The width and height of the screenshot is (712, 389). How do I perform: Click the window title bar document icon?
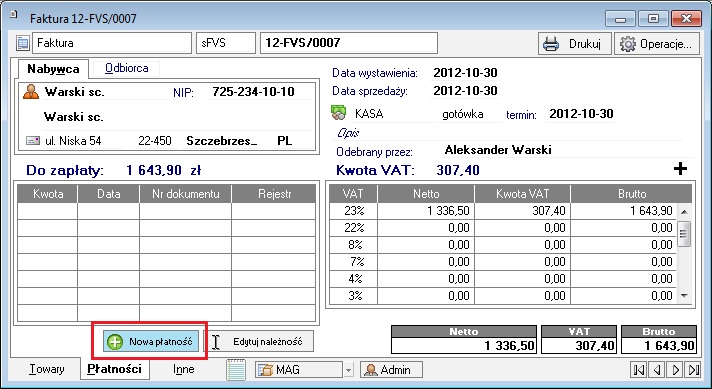coord(14,15)
